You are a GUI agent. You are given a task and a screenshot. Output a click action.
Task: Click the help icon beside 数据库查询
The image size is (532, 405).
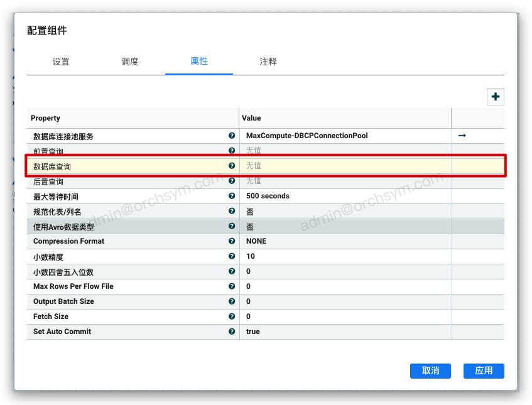232,166
